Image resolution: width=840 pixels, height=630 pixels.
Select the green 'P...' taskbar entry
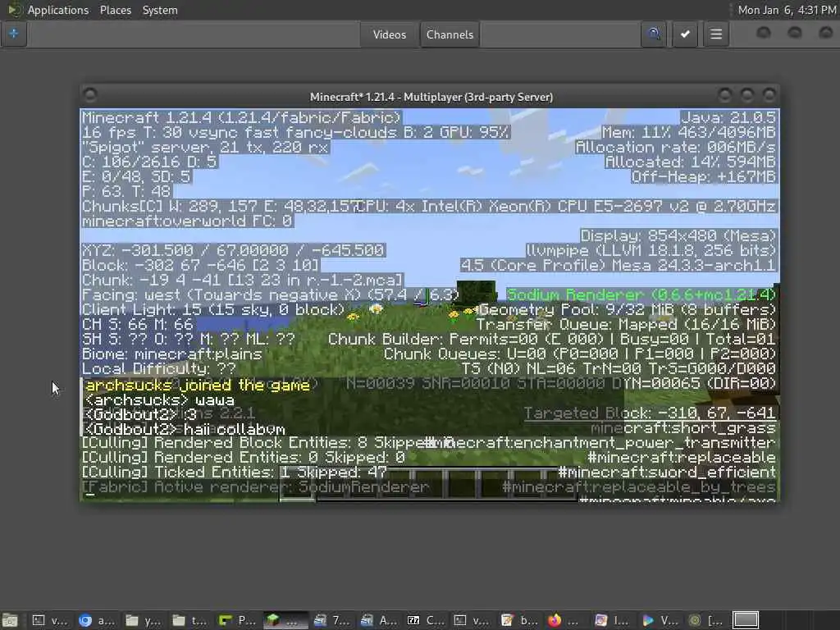(237, 620)
